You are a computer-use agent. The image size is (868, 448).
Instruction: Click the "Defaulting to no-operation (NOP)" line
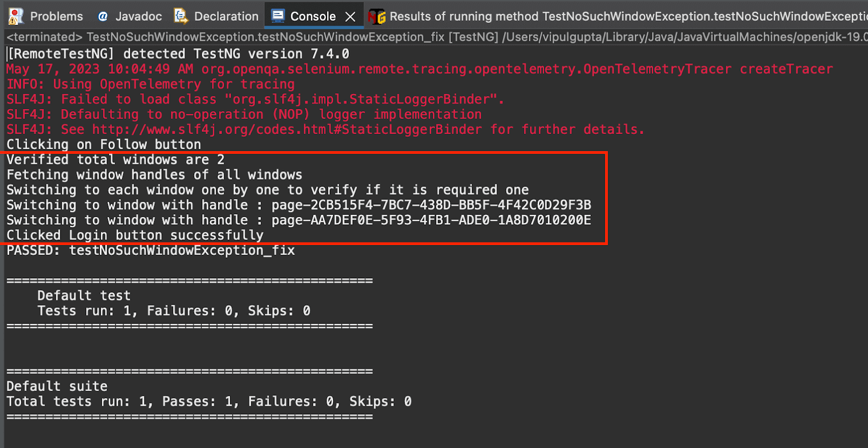(x=244, y=114)
